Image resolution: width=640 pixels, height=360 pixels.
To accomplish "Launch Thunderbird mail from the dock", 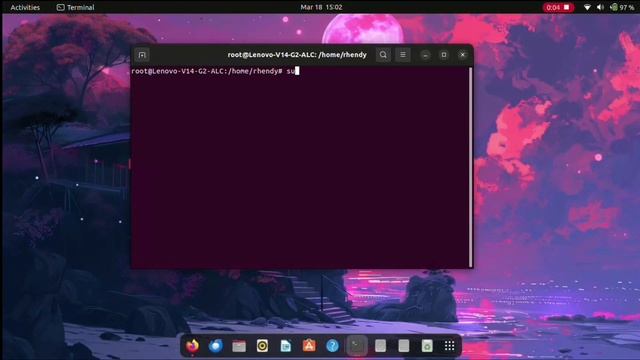I will 216,346.
